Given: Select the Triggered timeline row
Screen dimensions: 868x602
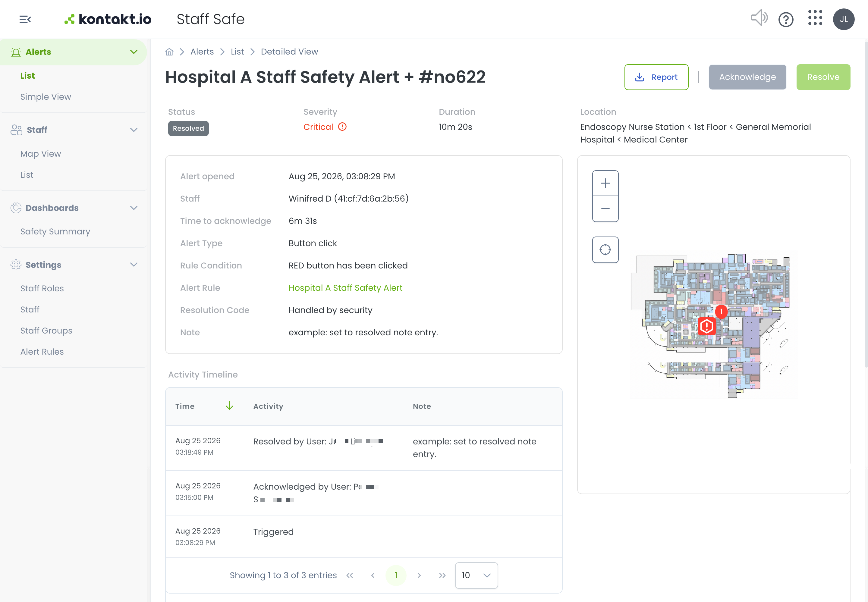Looking at the screenshot, I should 364,536.
